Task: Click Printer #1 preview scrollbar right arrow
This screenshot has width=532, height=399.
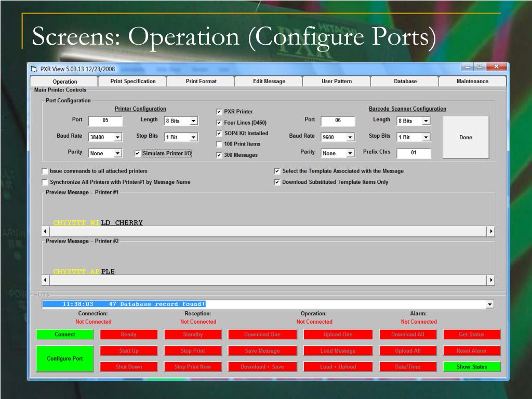Action: [490, 231]
